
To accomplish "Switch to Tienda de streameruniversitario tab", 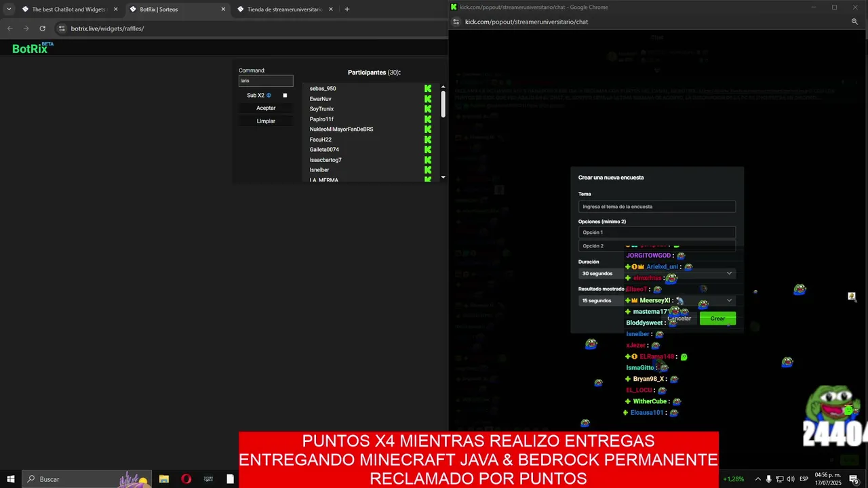I will tap(285, 9).
